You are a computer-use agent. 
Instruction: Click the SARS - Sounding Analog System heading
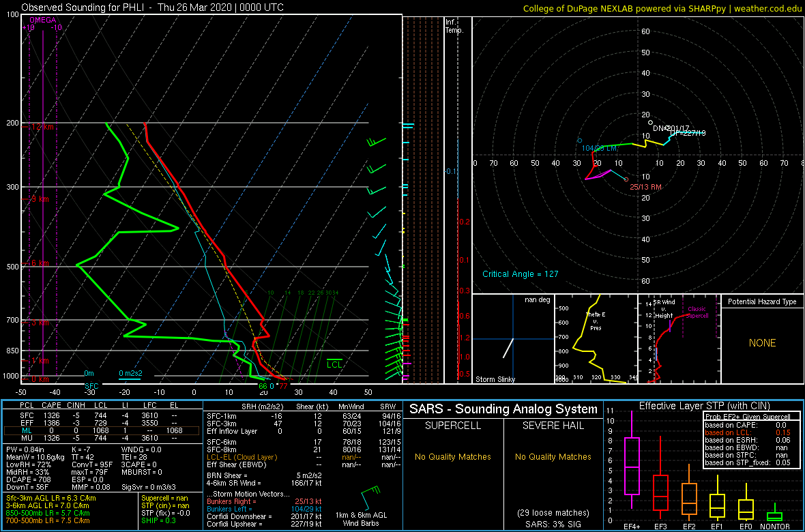[503, 409]
